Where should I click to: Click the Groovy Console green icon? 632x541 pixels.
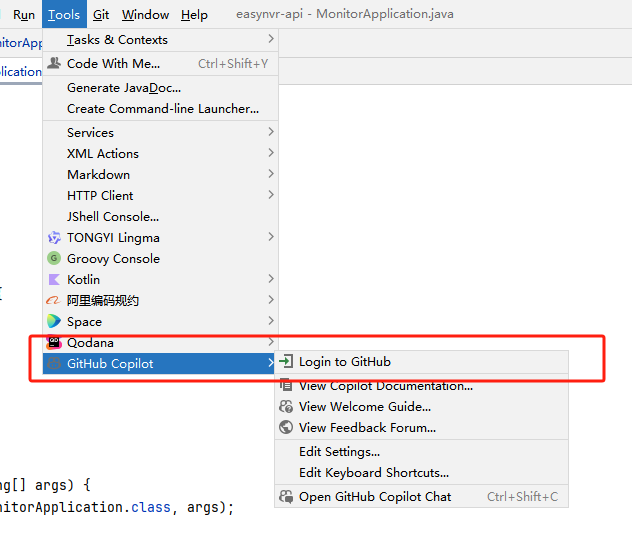coord(54,258)
